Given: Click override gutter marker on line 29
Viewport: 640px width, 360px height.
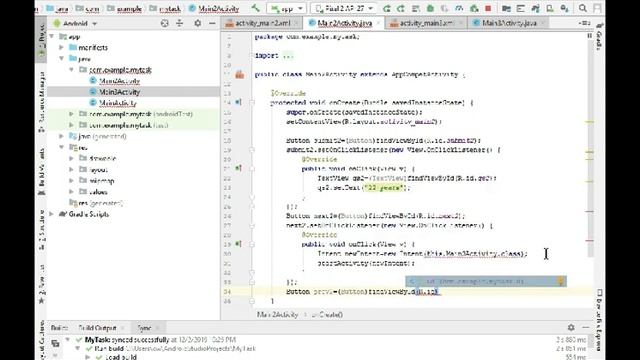Looking at the screenshot, I should (238, 244).
